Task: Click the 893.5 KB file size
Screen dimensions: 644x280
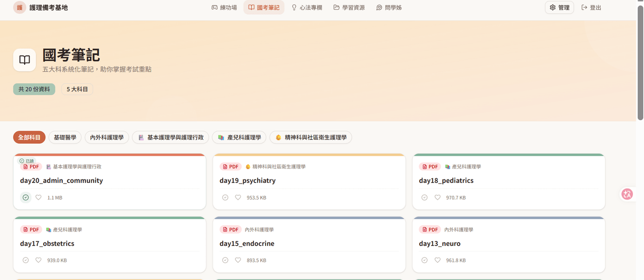Action: 257,260
